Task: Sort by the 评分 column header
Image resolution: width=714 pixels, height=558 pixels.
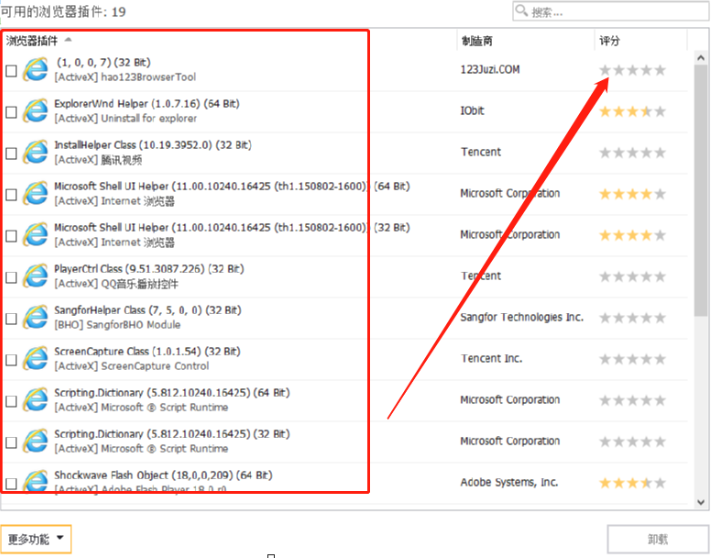Action: (x=609, y=41)
